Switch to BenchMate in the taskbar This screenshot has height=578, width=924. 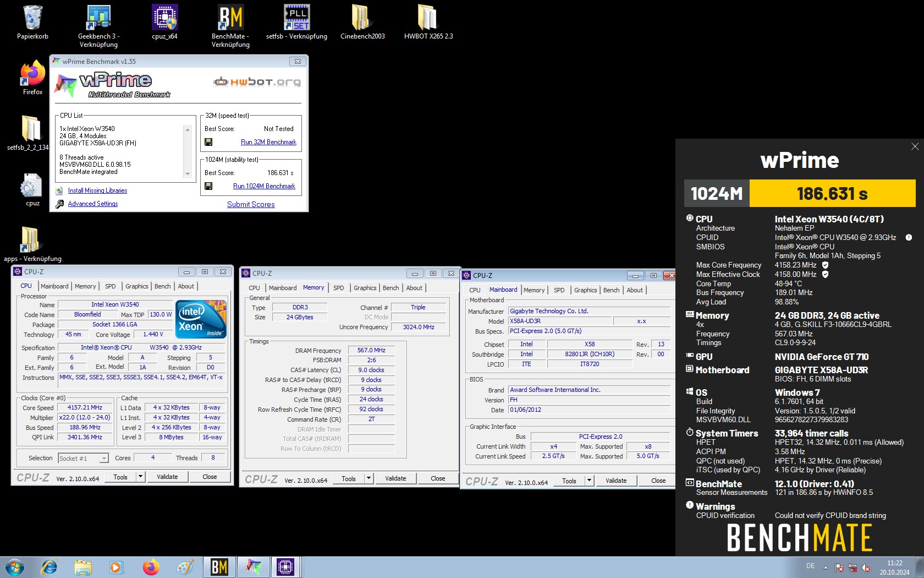pos(219,567)
